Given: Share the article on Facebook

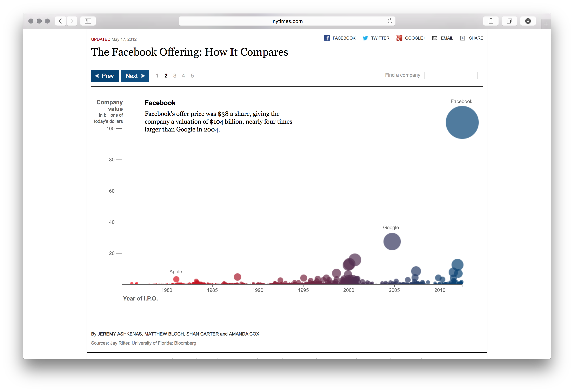Looking at the screenshot, I should click(x=339, y=38).
